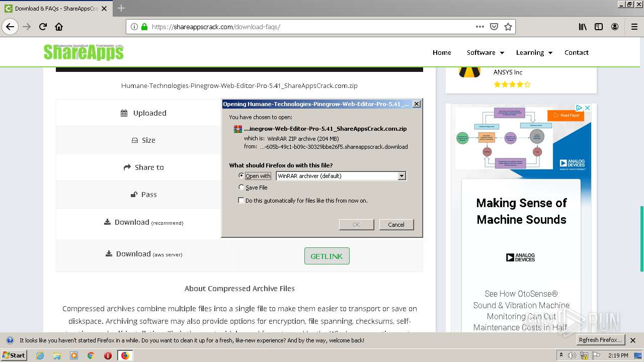Image resolution: width=644 pixels, height=362 pixels.
Task: Click the ShareApps site logo
Action: click(83, 51)
